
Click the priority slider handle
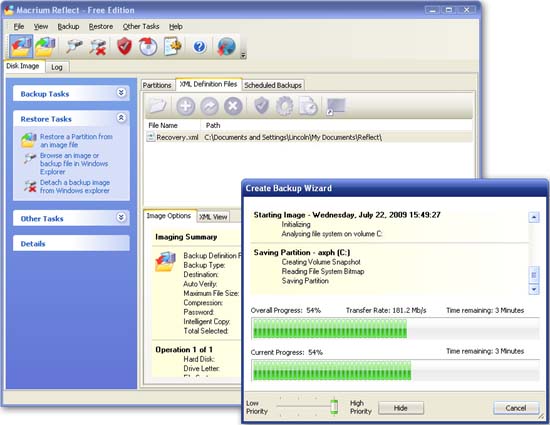click(x=334, y=406)
